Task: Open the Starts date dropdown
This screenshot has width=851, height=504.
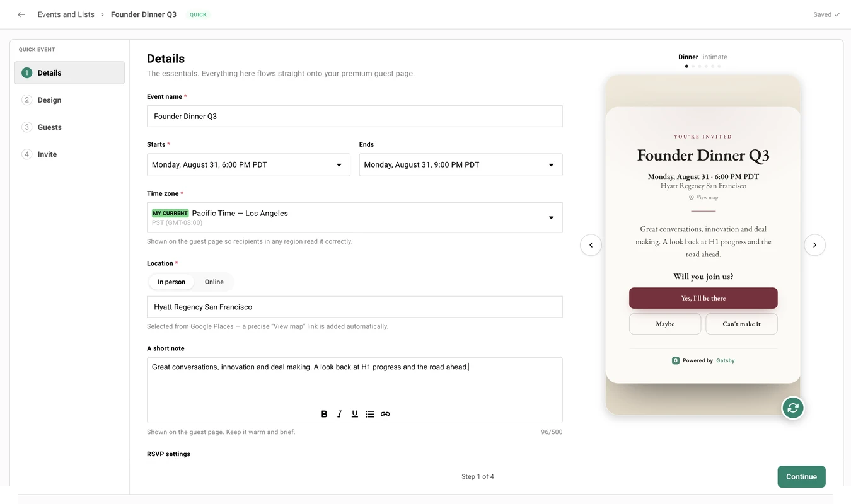Action: coord(248,165)
